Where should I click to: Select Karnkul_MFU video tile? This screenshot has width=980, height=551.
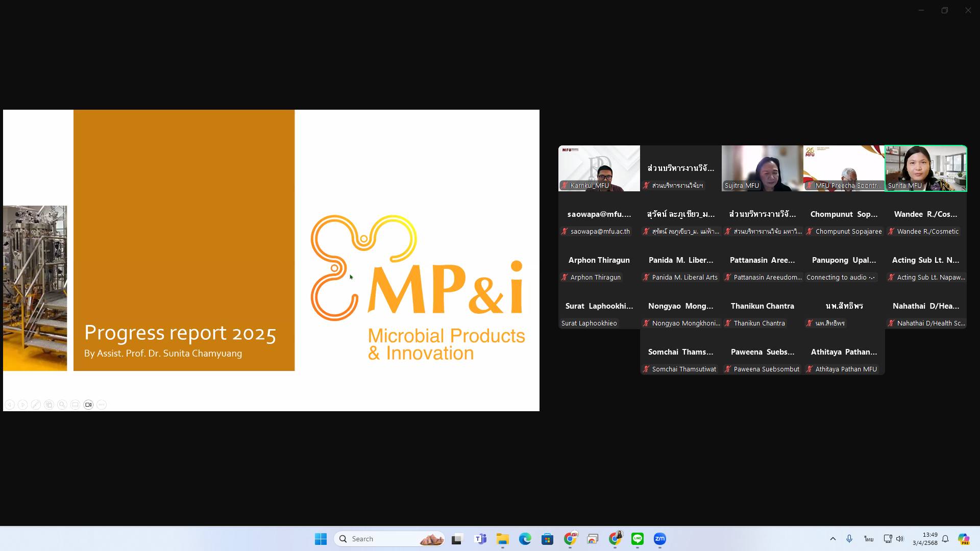[x=599, y=168]
